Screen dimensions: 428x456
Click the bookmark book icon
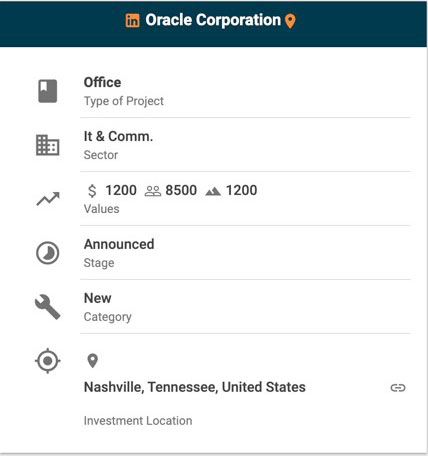48,91
